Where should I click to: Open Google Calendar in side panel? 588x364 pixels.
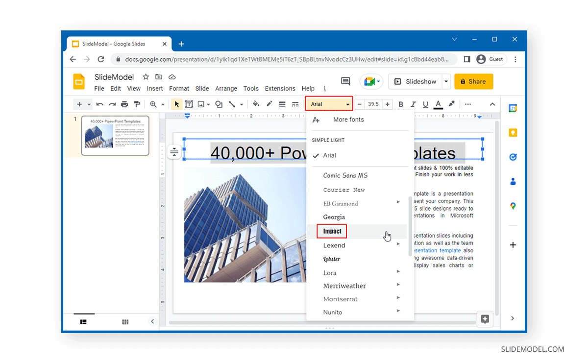(513, 108)
